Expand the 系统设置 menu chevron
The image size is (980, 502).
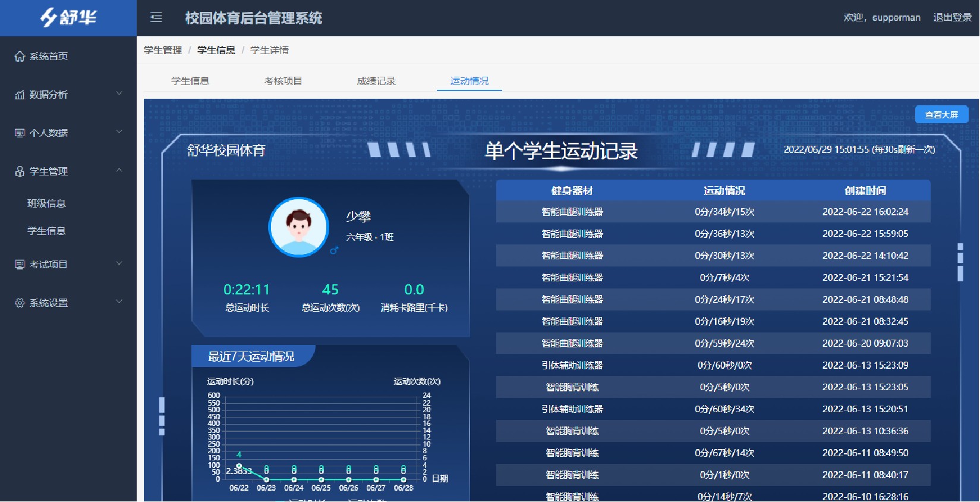point(119,302)
